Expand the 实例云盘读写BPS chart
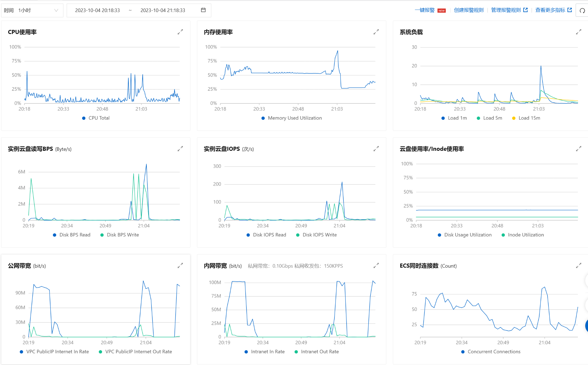This screenshot has height=365, width=588. pyautogui.click(x=180, y=149)
